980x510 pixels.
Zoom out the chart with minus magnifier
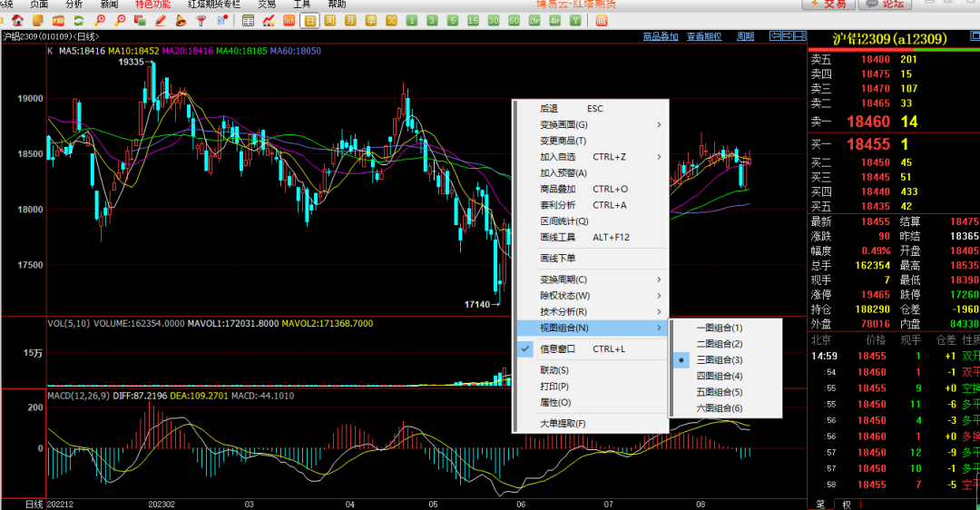tap(120, 21)
